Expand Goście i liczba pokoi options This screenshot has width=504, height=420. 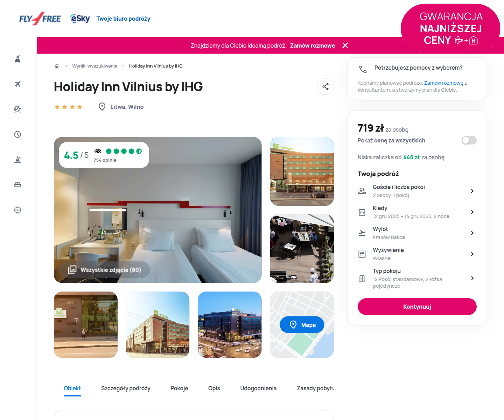(416, 191)
